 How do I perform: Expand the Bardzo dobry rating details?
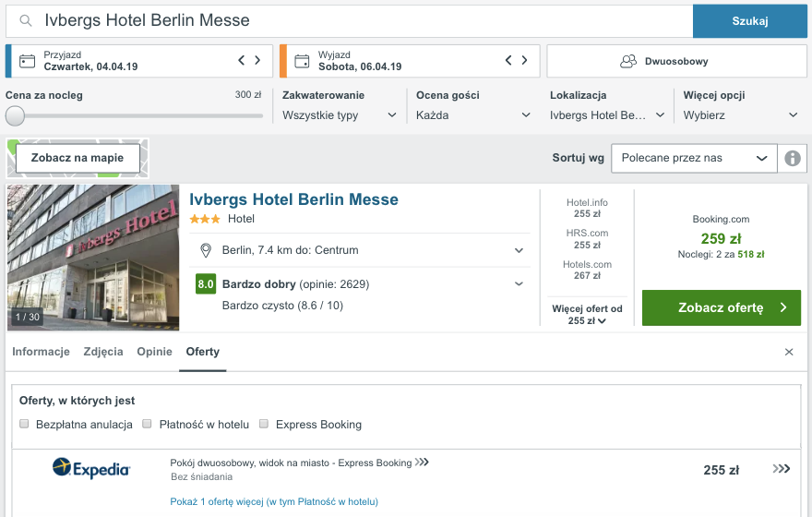(x=519, y=283)
